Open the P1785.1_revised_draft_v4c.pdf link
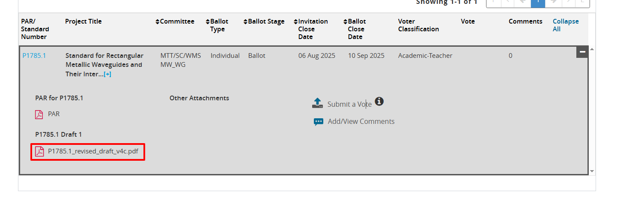 point(93,151)
